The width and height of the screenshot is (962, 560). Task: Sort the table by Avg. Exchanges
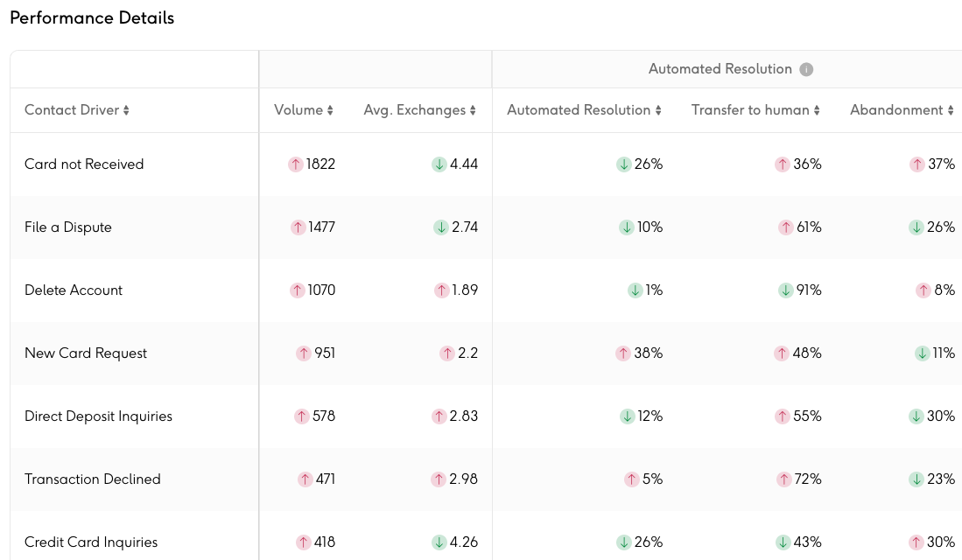click(x=474, y=110)
